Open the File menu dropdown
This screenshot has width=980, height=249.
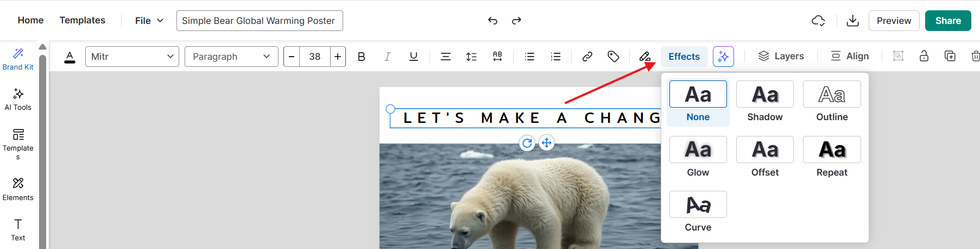pyautogui.click(x=149, y=21)
